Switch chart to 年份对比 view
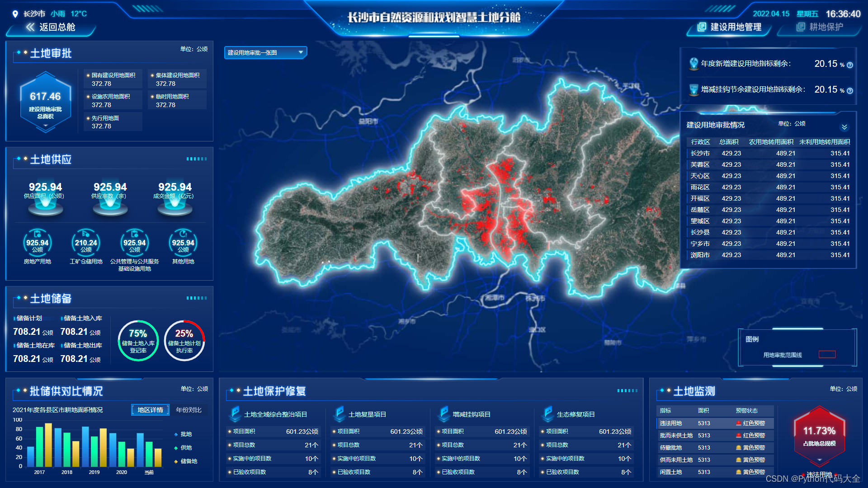Screen dimensions: 868x488 (189, 410)
